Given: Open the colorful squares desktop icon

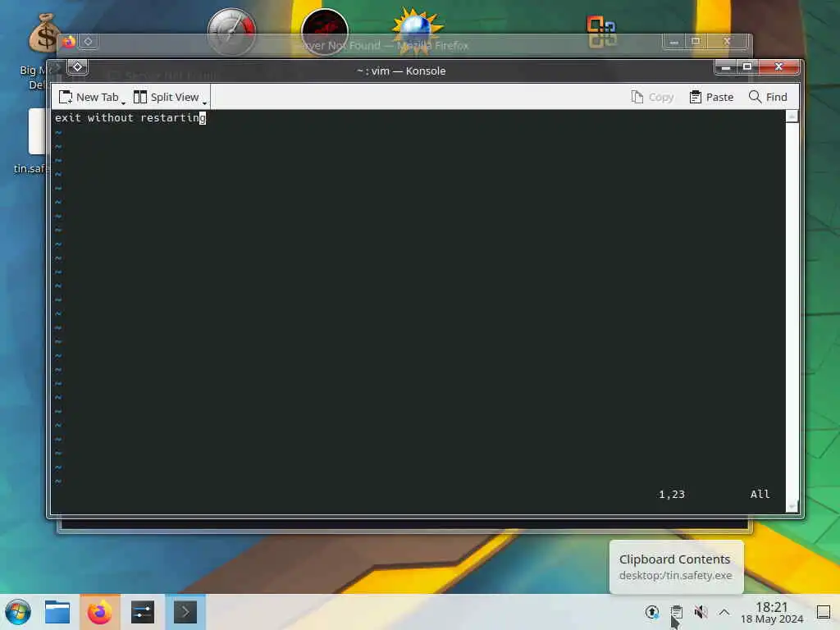Looking at the screenshot, I should coord(601,32).
